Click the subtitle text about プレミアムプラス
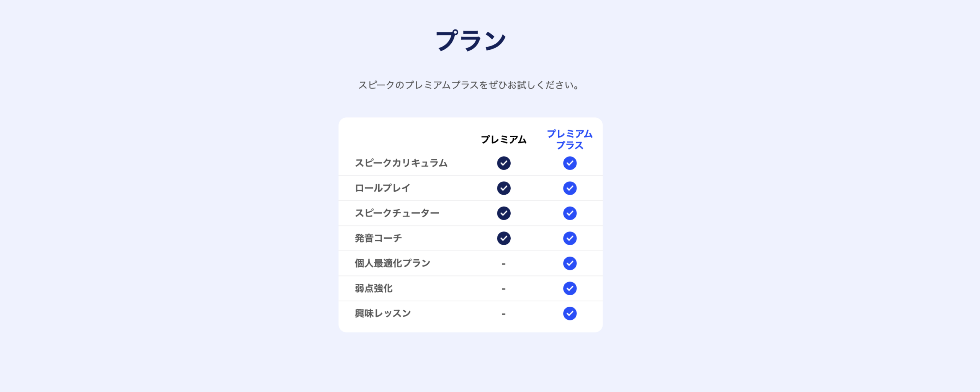The image size is (980, 392). pos(469,85)
